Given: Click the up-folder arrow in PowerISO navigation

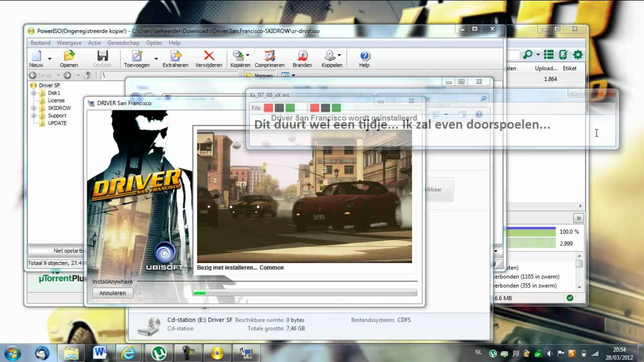Looking at the screenshot, I should pyautogui.click(x=88, y=75).
